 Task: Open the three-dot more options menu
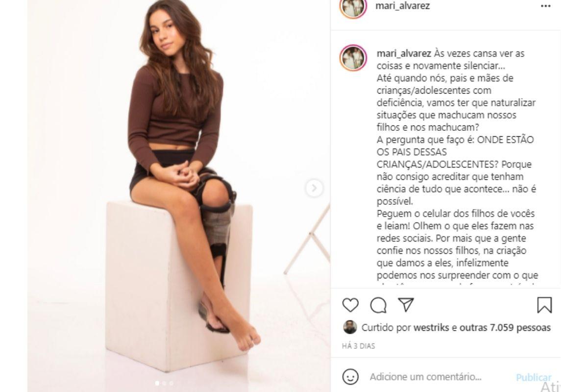[x=545, y=6]
